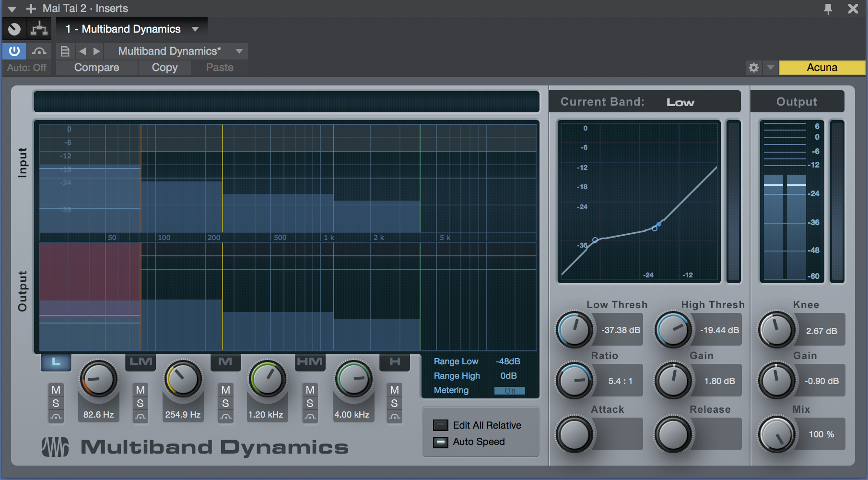Click the Compare button
Viewport: 868px width, 480px height.
tap(97, 68)
